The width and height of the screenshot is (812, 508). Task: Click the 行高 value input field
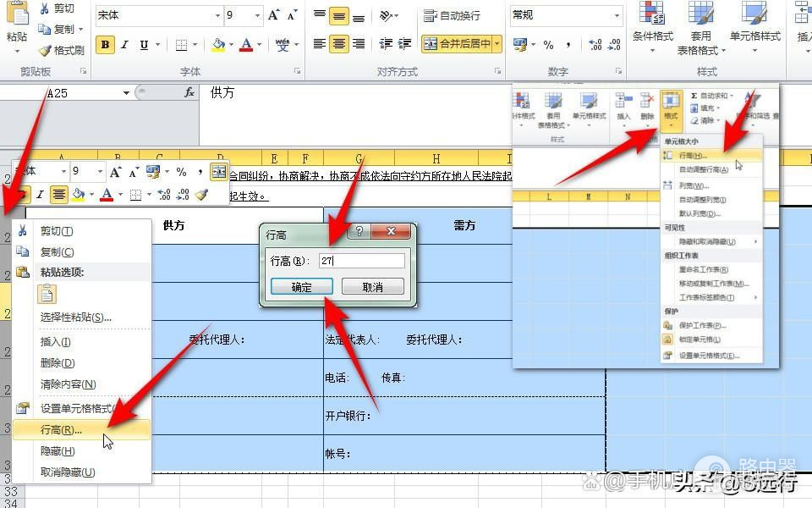coord(362,261)
